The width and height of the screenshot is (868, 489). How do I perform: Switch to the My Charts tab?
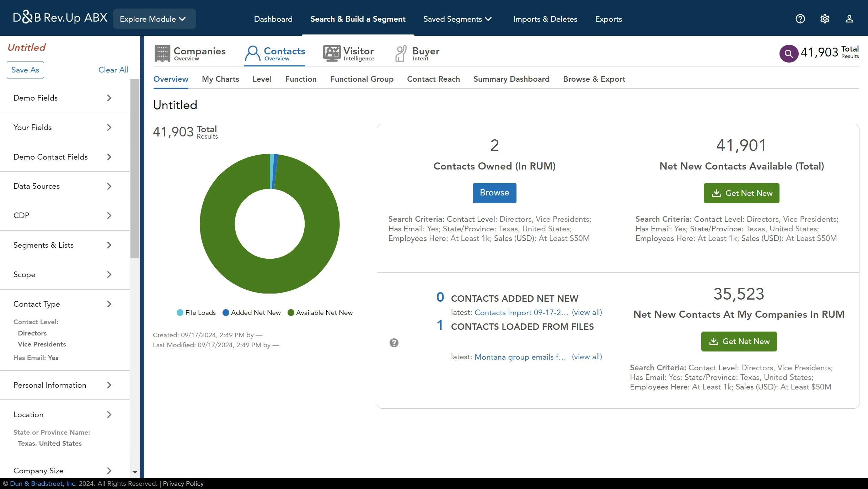click(x=220, y=79)
